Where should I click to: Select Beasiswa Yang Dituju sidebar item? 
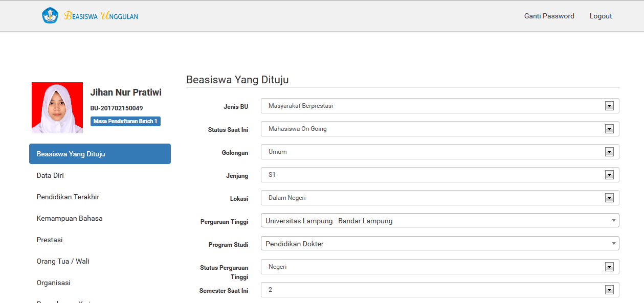[100, 154]
